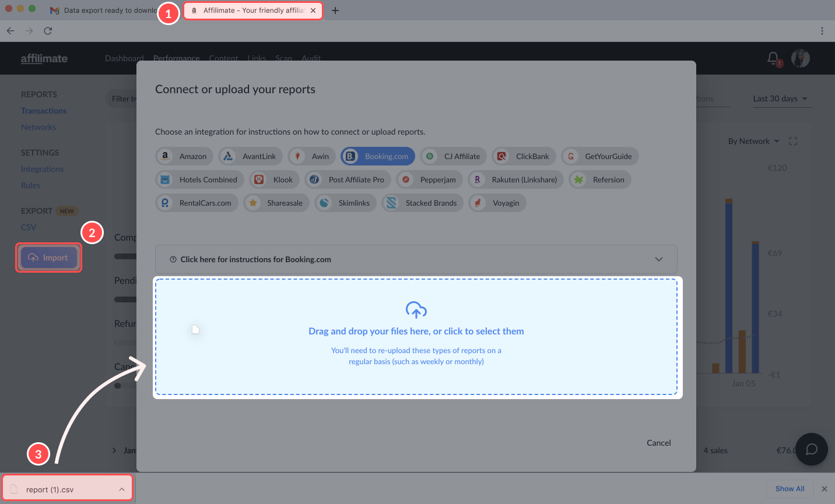835x504 pixels.
Task: Click the affilimate logo
Action: (x=44, y=58)
